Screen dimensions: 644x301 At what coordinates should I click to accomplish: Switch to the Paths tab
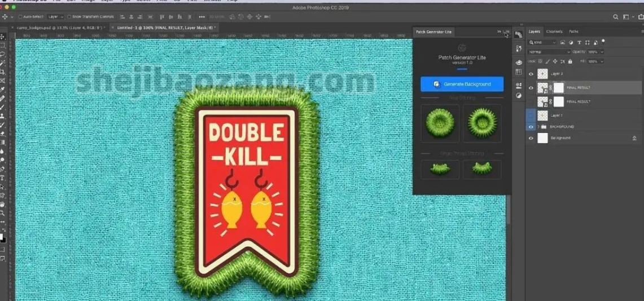point(573,32)
